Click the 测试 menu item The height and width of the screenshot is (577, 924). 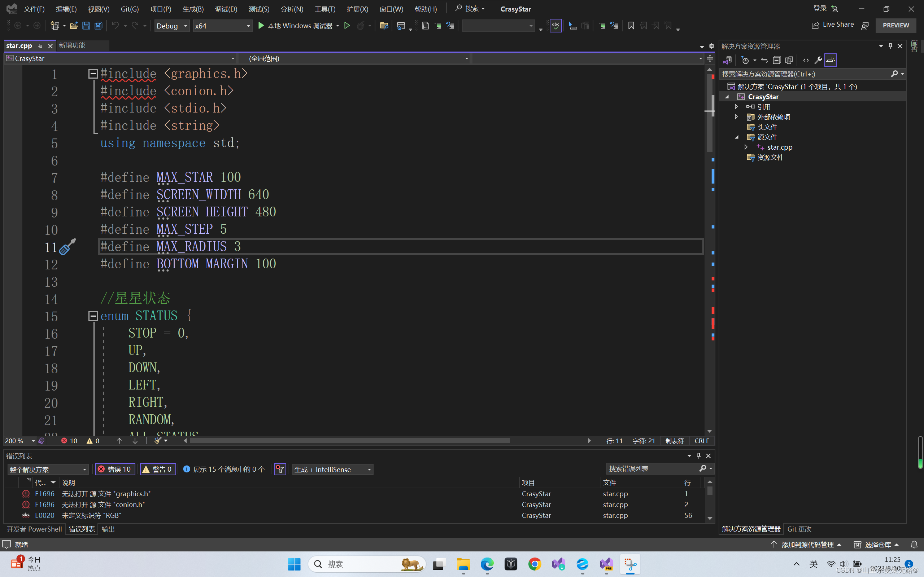tap(258, 9)
